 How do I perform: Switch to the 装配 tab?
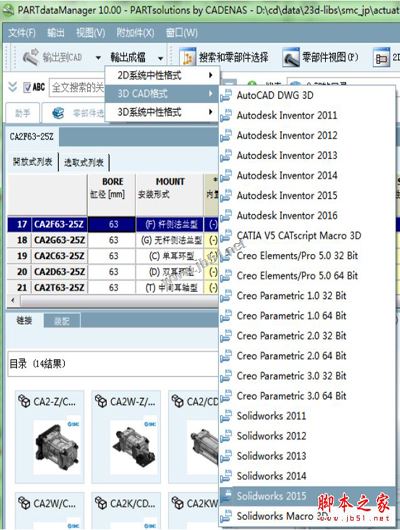(x=62, y=321)
